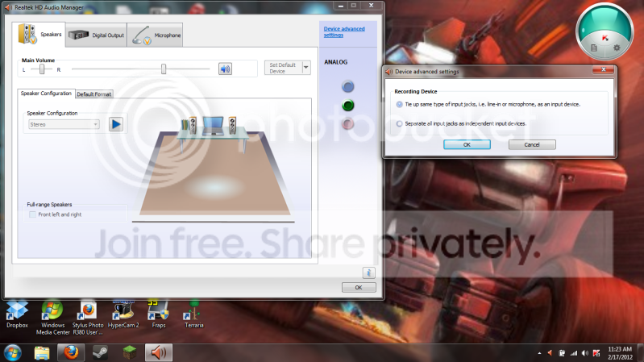Launch HyperCam 2 desktop shortcut
This screenshot has width=644, height=362.
(x=123, y=314)
